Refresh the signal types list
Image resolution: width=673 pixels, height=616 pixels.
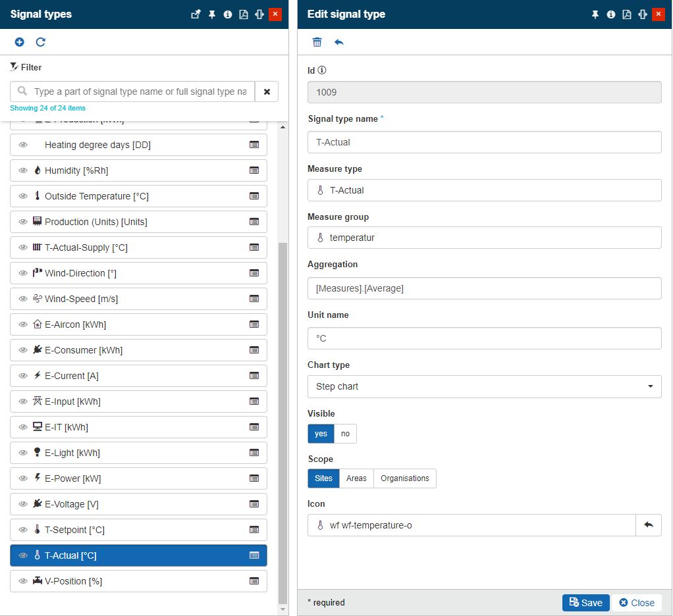pos(40,42)
